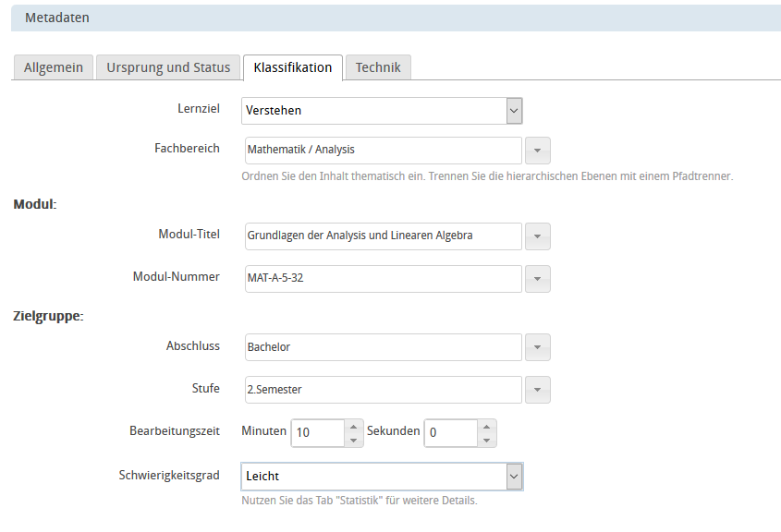781x532 pixels.
Task: Increase the Sekunden value with up arrow
Action: 487,426
